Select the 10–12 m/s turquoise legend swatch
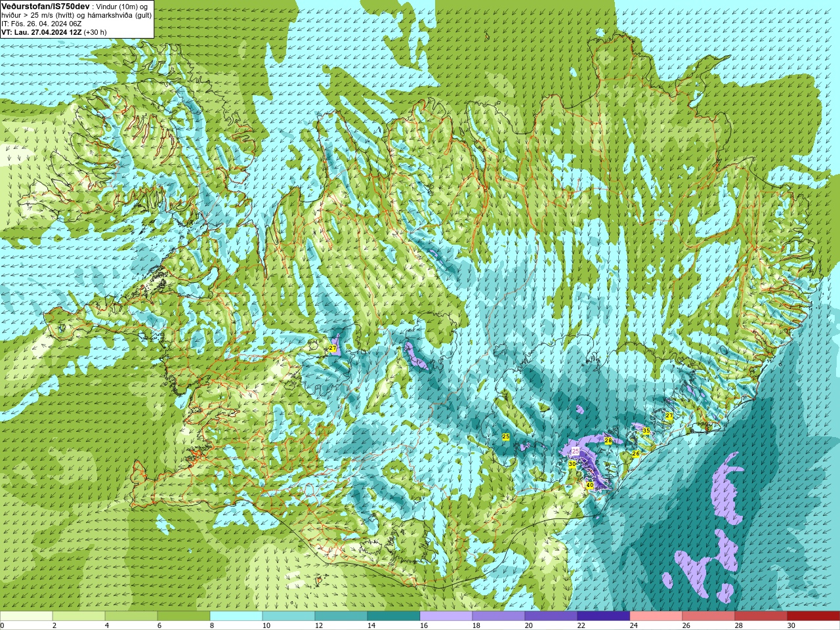The height and width of the screenshot is (630, 840). [289, 616]
